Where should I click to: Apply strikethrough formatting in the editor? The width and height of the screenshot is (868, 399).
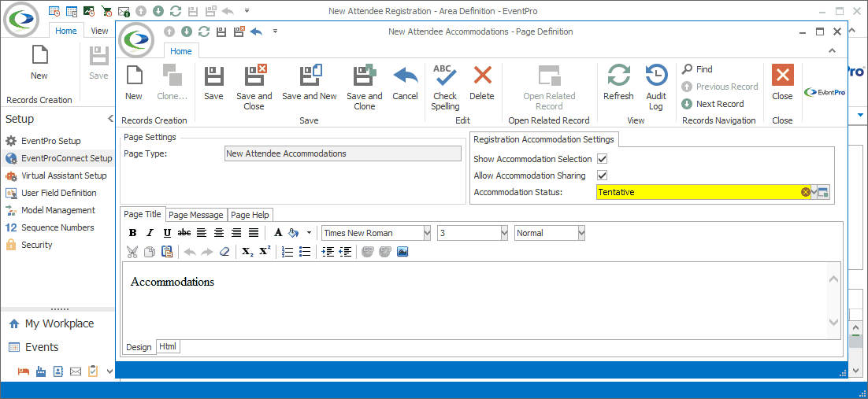tap(184, 233)
